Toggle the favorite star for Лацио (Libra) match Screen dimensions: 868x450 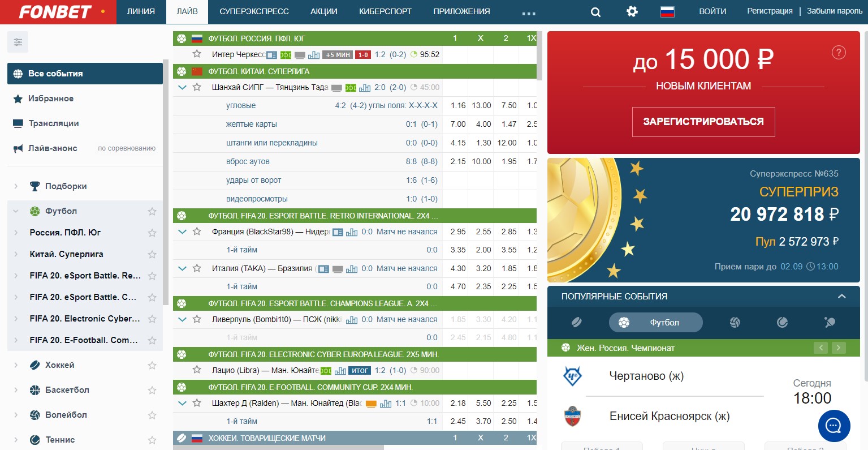tap(197, 370)
